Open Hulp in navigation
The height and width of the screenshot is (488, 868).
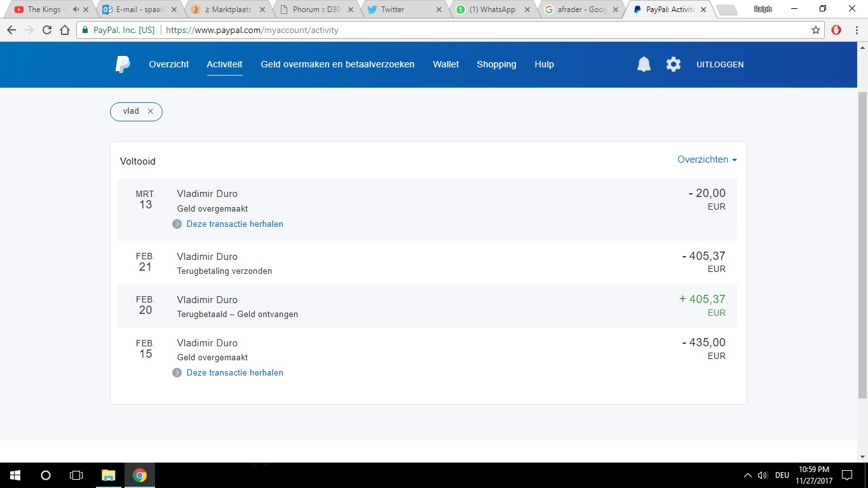click(x=544, y=64)
